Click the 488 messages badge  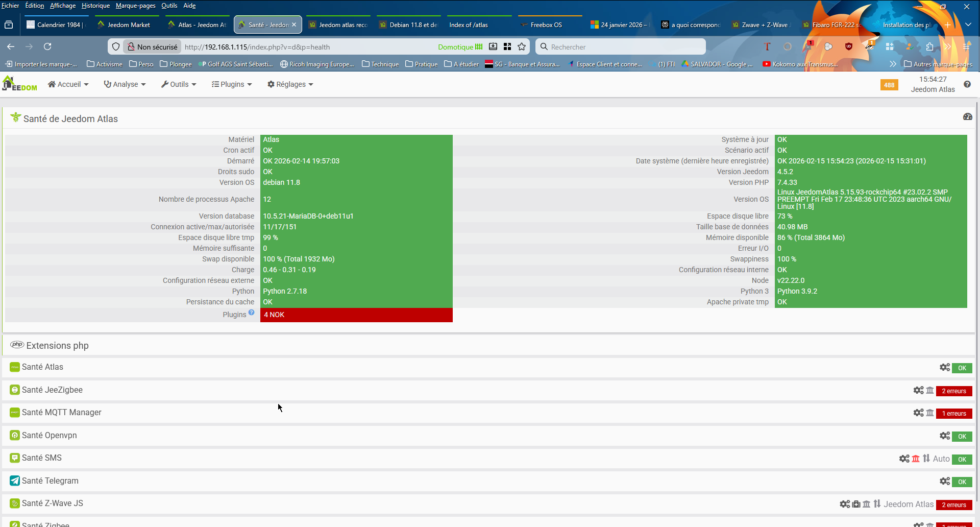pos(889,85)
